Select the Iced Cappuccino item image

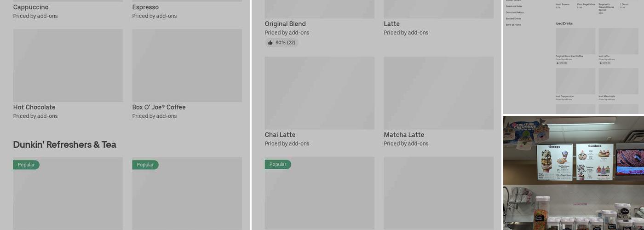(575, 81)
